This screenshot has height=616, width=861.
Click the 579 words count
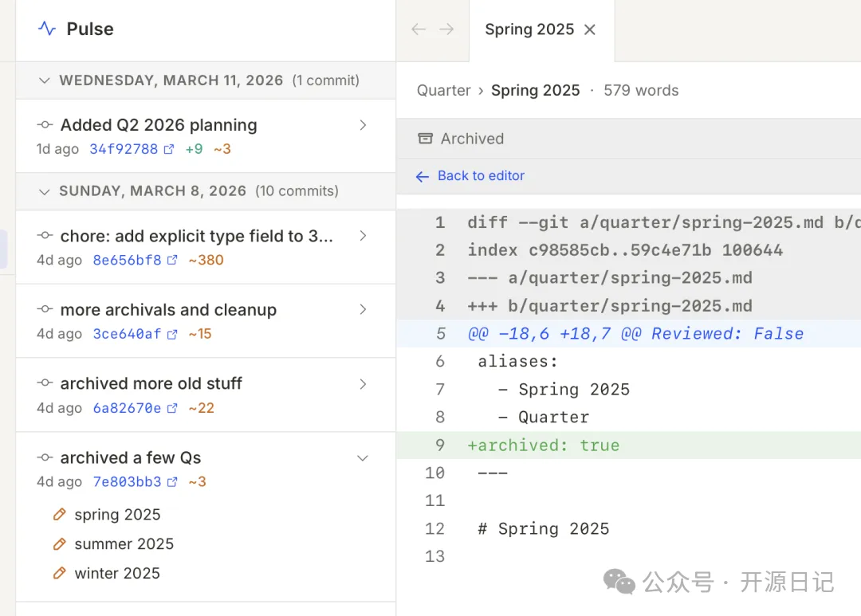coord(641,91)
